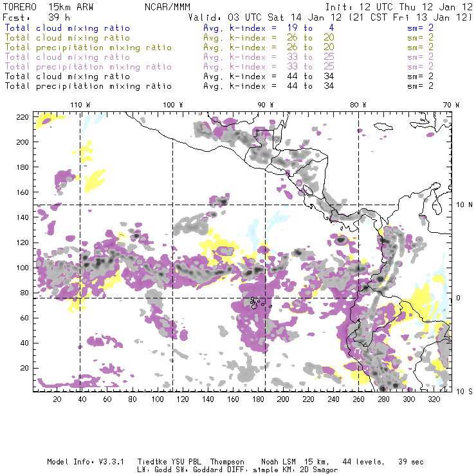Click the 'NCAR/MMM' header text
This screenshot has width=476, height=476.
pos(168,7)
